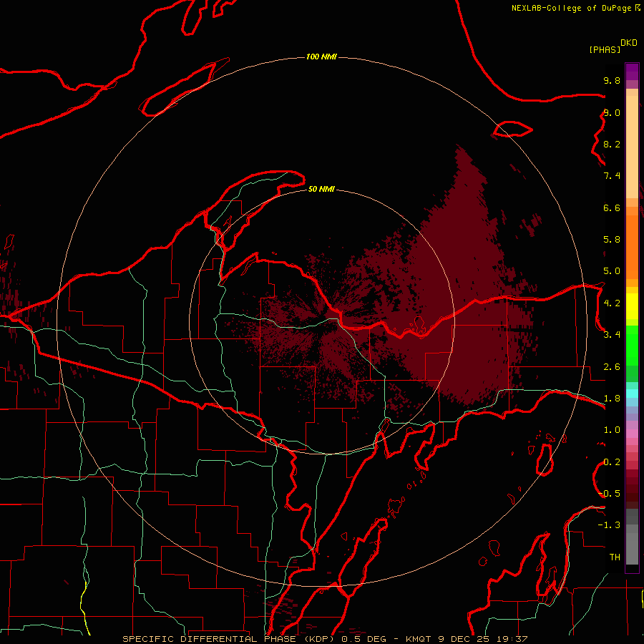Click the TH threshold label
Screen dimensions: 644x644
pyautogui.click(x=615, y=557)
